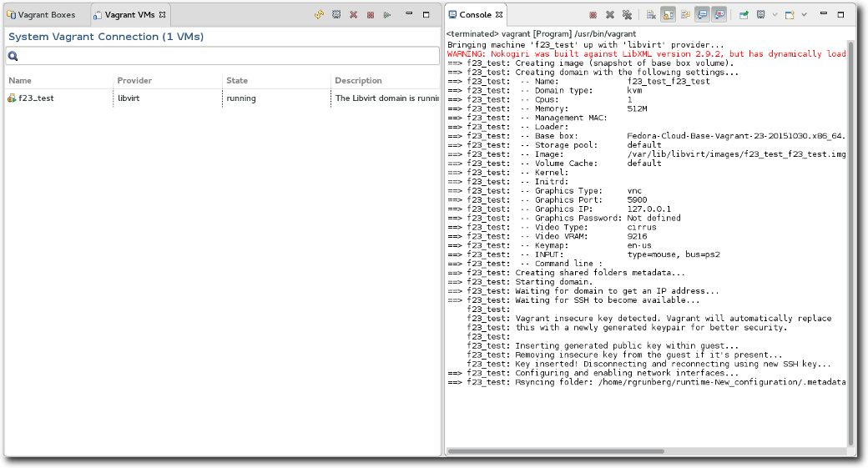Click Remove All Terminated Launches double-X icon
Image resolution: width=868 pixels, height=468 pixels.
626,15
